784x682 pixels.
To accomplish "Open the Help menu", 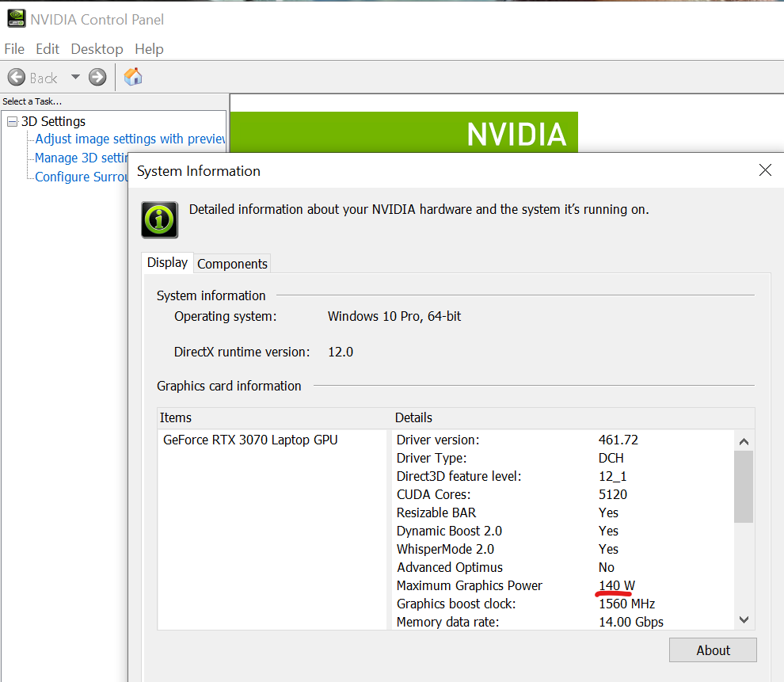I will 149,49.
